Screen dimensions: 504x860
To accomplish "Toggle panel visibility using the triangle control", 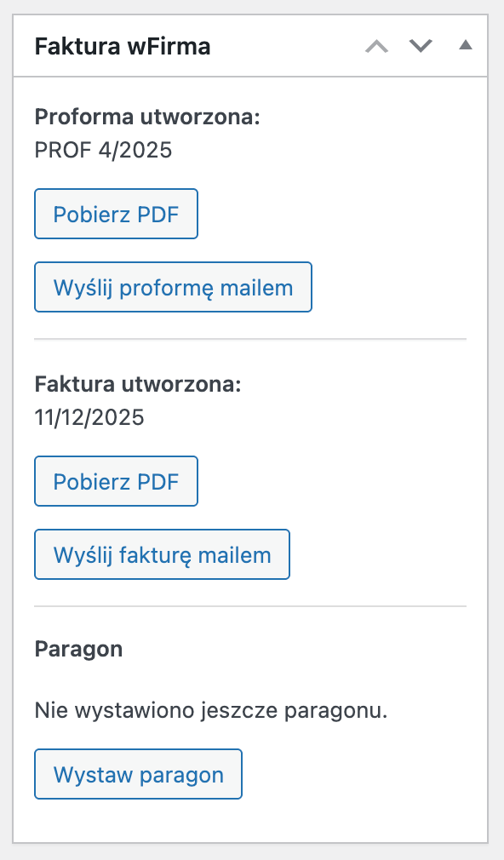I will tap(465, 47).
